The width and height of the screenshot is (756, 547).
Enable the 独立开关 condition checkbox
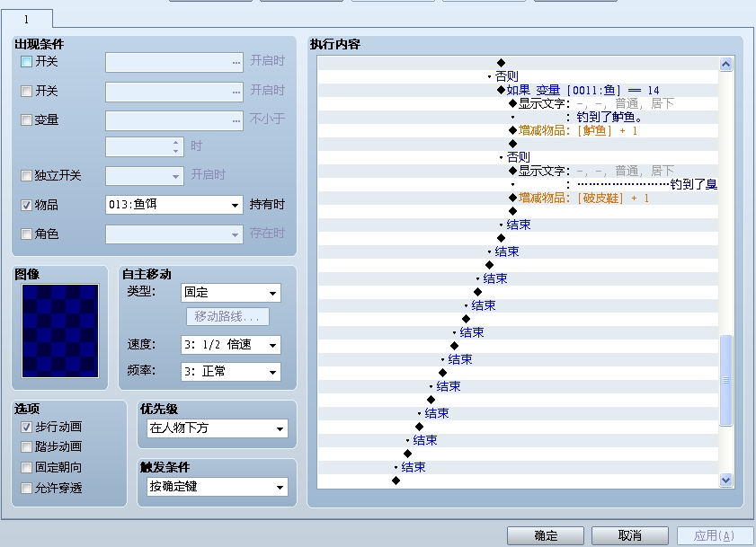pos(26,175)
